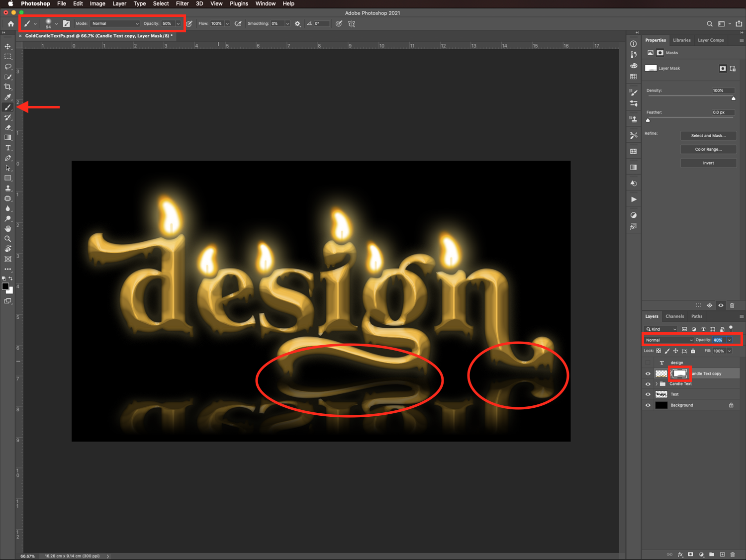
Task: Select the Brush tool in the toolbar
Action: click(x=8, y=107)
